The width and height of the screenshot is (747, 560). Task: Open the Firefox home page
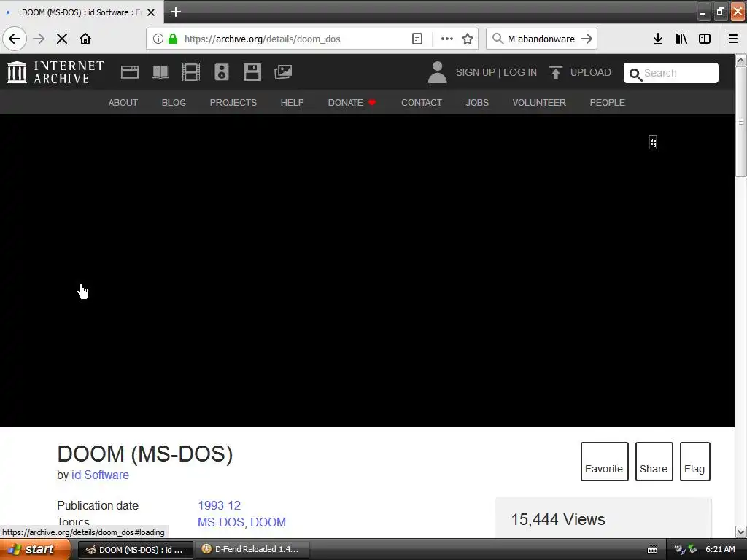click(x=85, y=39)
